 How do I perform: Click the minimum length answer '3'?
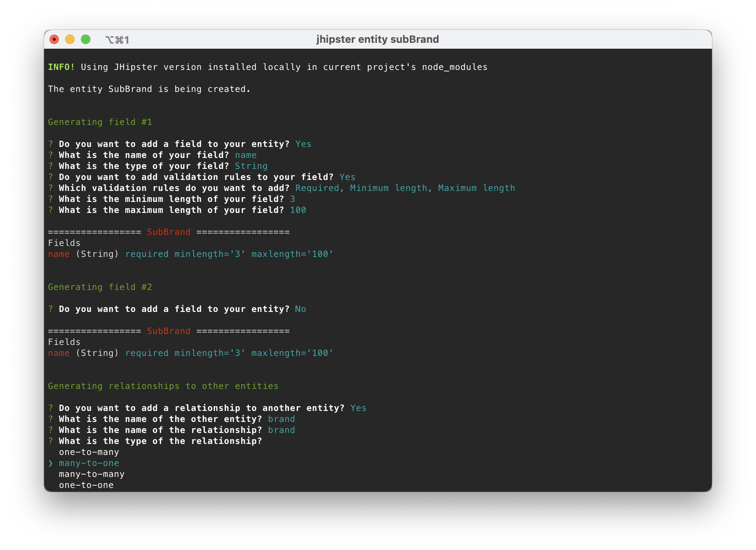[292, 199]
